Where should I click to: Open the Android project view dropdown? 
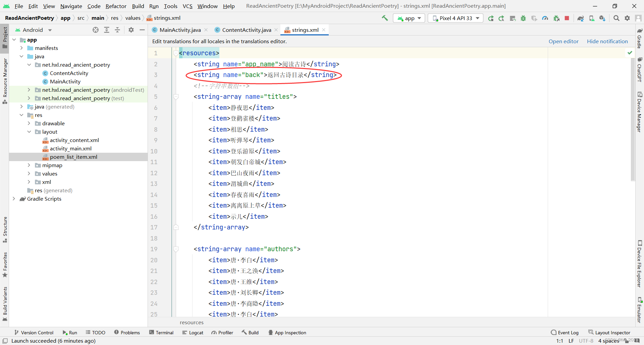[x=33, y=30]
